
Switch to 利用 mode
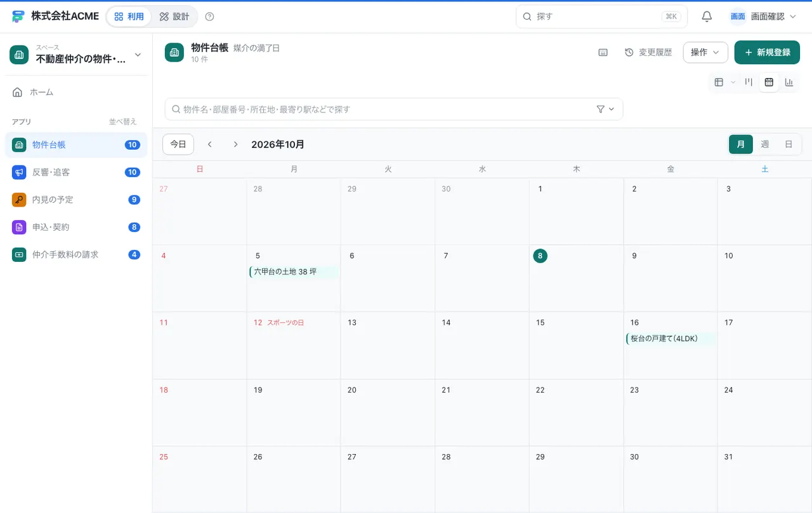point(129,16)
